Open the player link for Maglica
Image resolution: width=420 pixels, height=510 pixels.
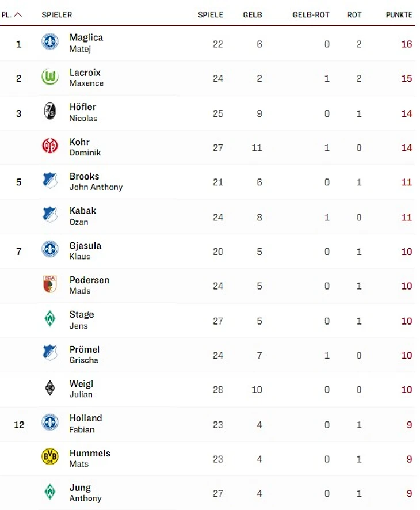coord(86,38)
